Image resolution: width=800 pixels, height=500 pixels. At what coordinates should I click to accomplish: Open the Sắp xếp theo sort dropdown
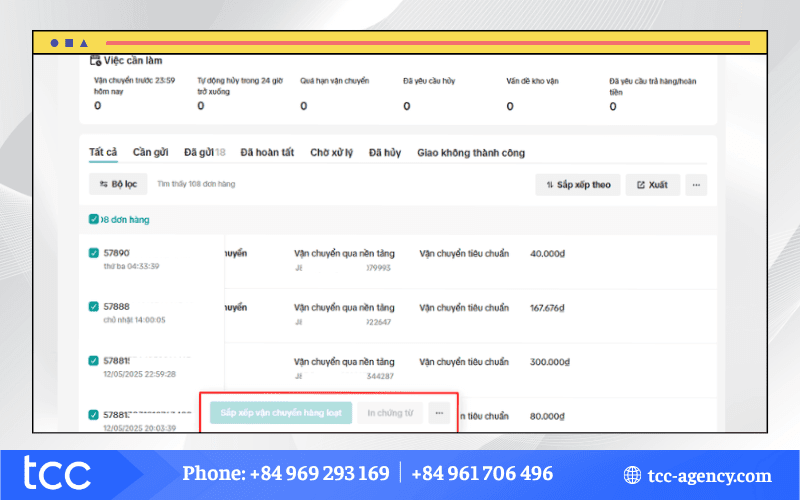[x=577, y=185]
